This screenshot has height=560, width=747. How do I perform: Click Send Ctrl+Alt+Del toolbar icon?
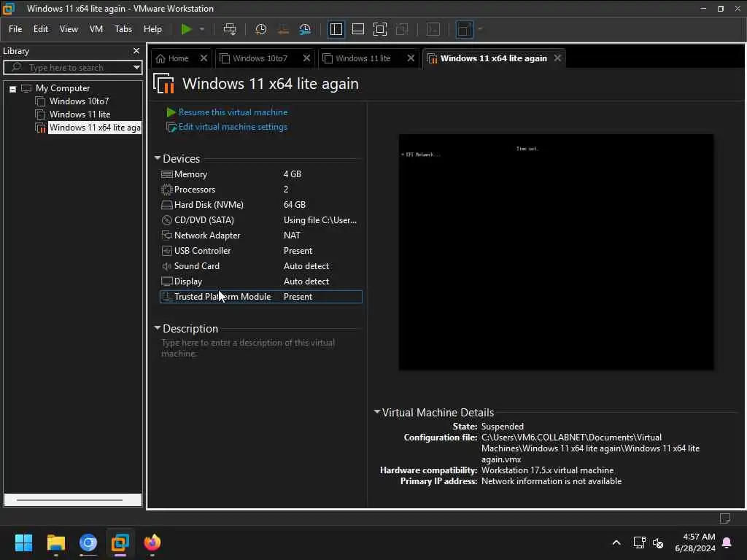[230, 29]
